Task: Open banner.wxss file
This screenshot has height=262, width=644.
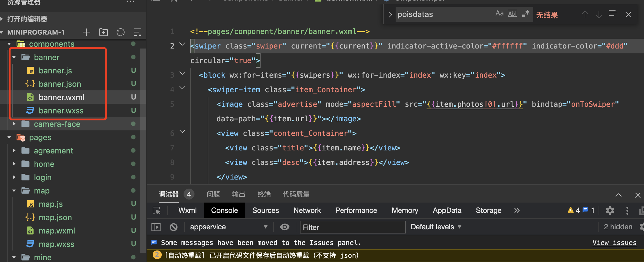Action: (61, 111)
